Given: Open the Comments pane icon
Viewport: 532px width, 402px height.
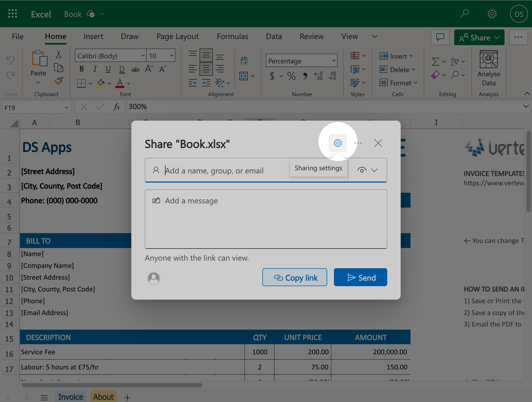Looking at the screenshot, I should (x=440, y=37).
